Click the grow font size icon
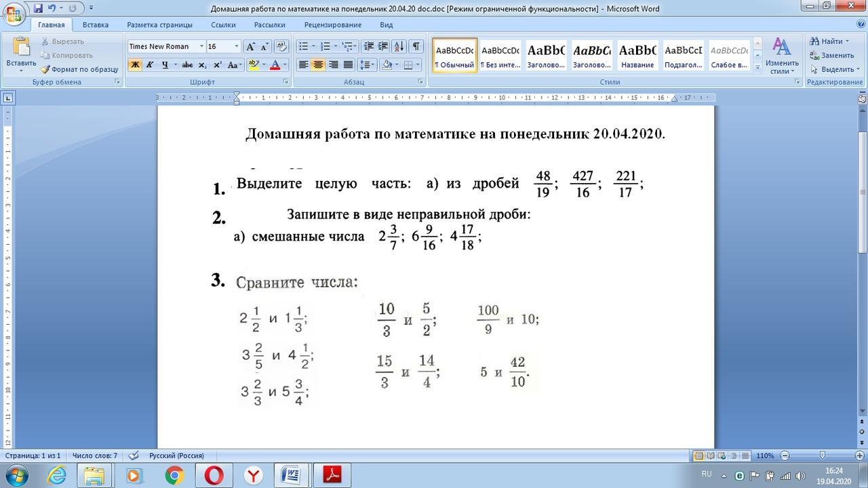The image size is (868, 488). click(250, 47)
